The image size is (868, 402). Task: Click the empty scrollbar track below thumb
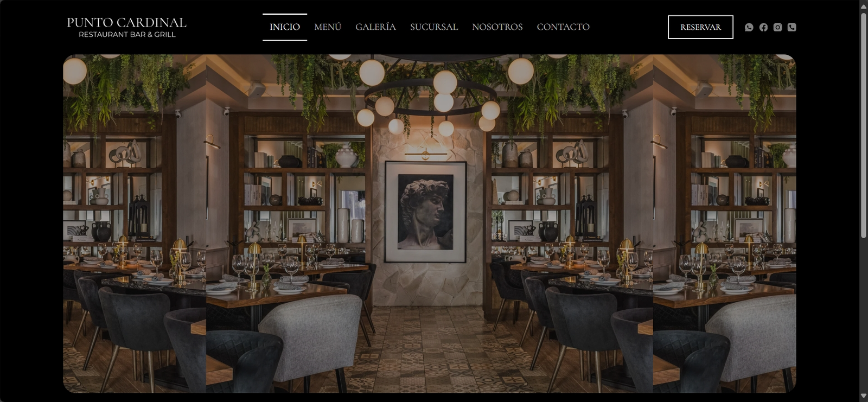[x=864, y=315]
